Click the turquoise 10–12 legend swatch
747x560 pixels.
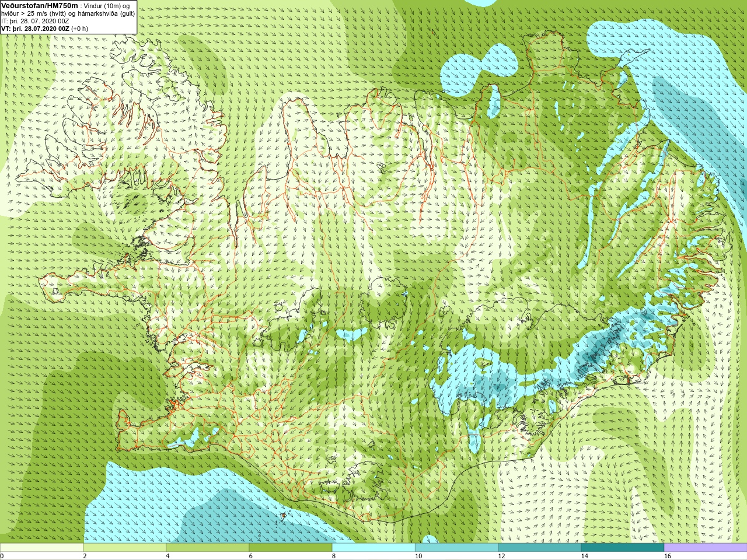[456, 548]
